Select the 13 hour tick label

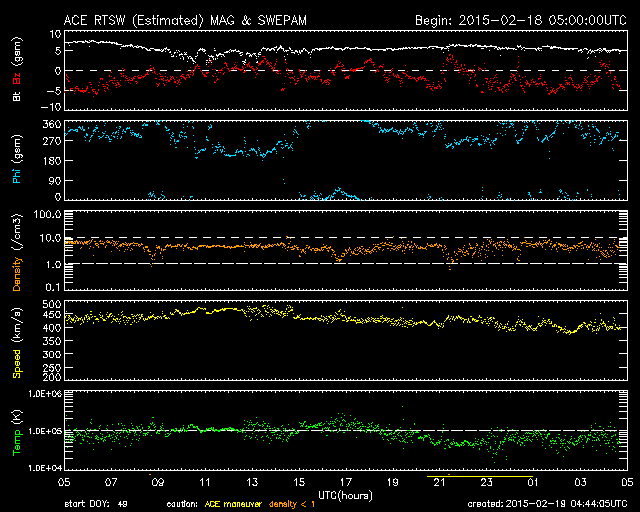[x=251, y=481]
